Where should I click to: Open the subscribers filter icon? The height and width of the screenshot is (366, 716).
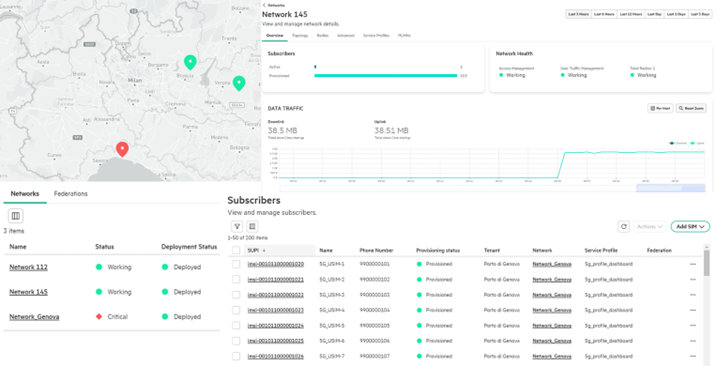237,226
